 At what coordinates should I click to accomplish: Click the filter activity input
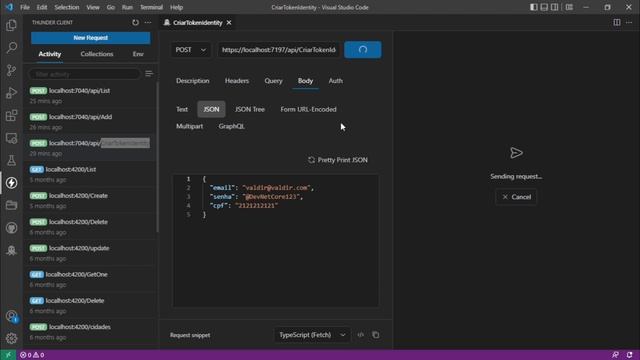coord(84,74)
